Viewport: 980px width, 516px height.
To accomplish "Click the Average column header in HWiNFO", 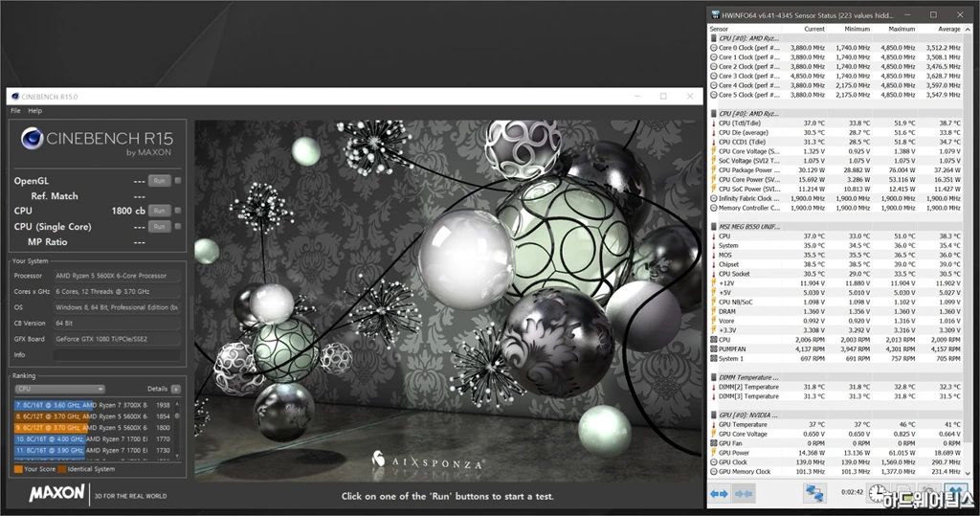I will tap(940, 29).
